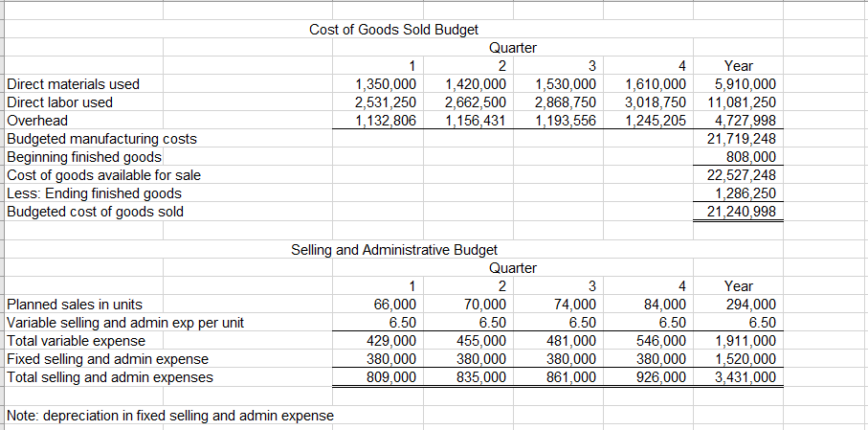Select the total variable expense 455,000
The image size is (868, 430).
(x=481, y=341)
